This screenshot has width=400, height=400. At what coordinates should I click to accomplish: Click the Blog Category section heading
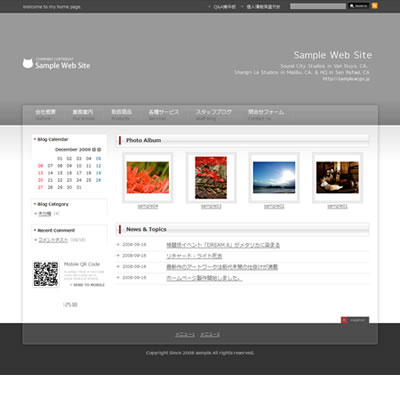point(53,204)
